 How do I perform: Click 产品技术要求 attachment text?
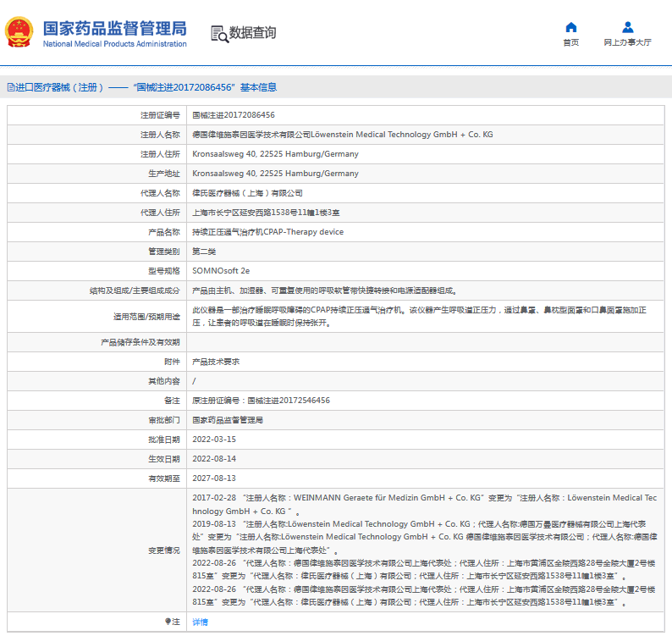click(x=216, y=362)
